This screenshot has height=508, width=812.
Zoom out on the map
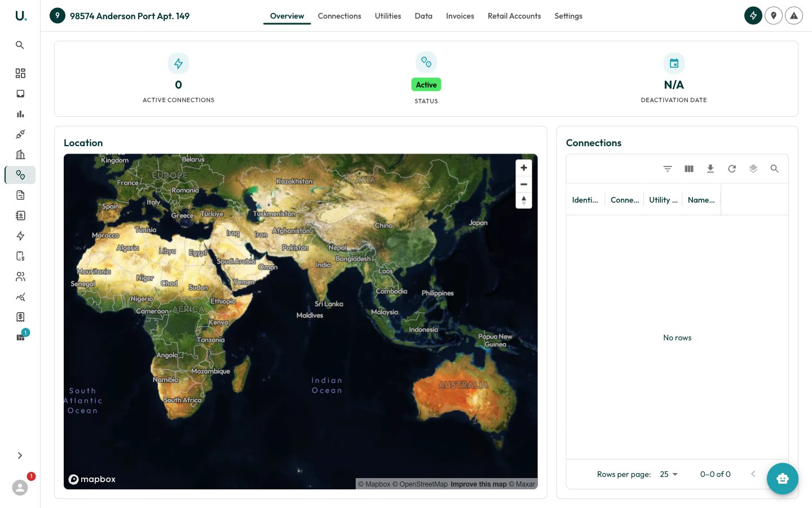[x=524, y=184]
